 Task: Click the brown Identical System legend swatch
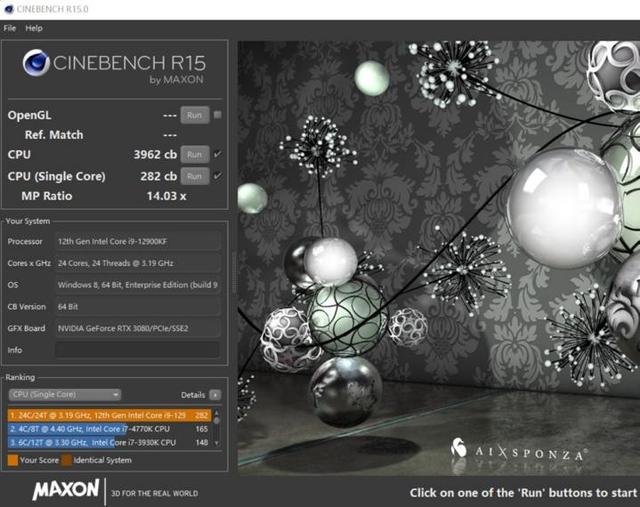[x=66, y=460]
